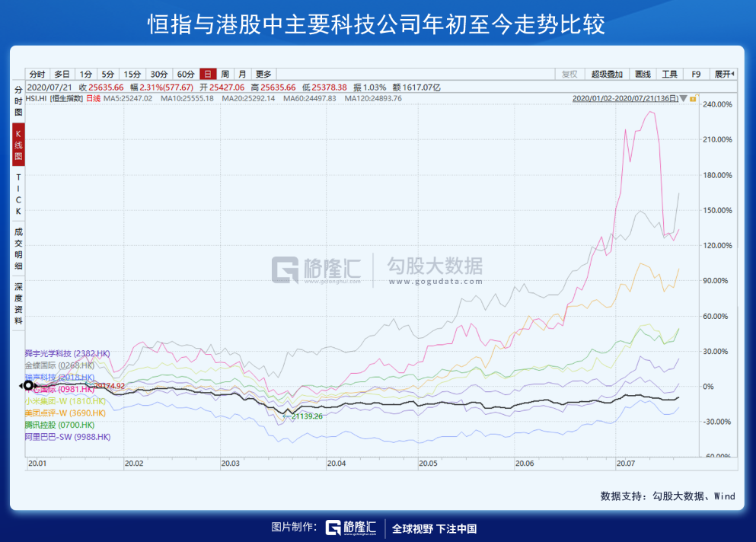756x542 pixels.
Task: Click the MA60:24497.83 indicator
Action: (x=310, y=98)
